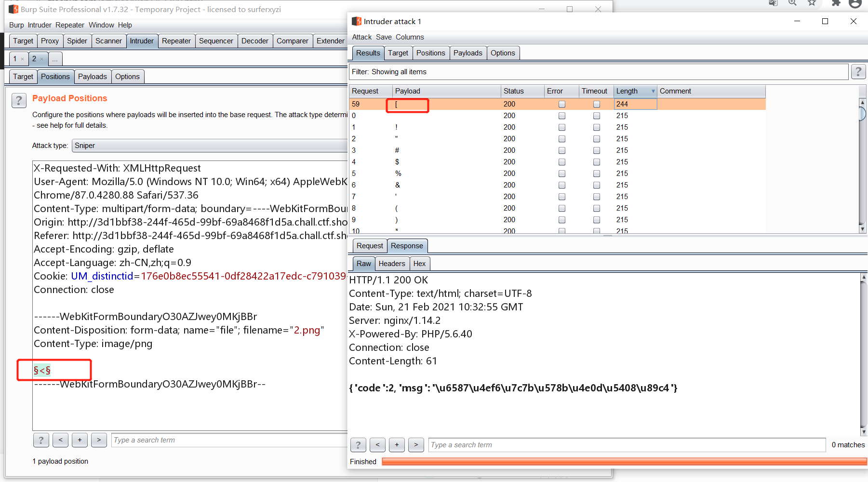Image resolution: width=868 pixels, height=482 pixels.
Task: Open the Options tab in the main Intruder panel
Action: [127, 77]
